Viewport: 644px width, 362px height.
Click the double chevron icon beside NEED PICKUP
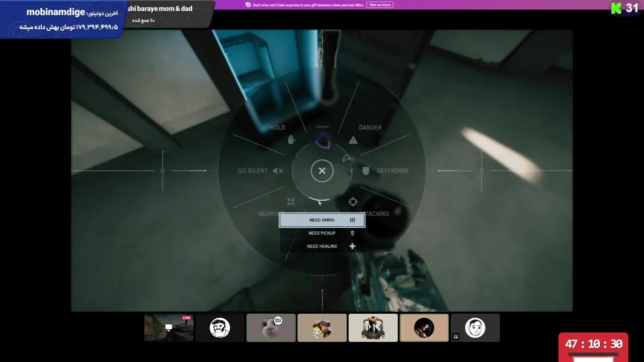pyautogui.click(x=352, y=233)
